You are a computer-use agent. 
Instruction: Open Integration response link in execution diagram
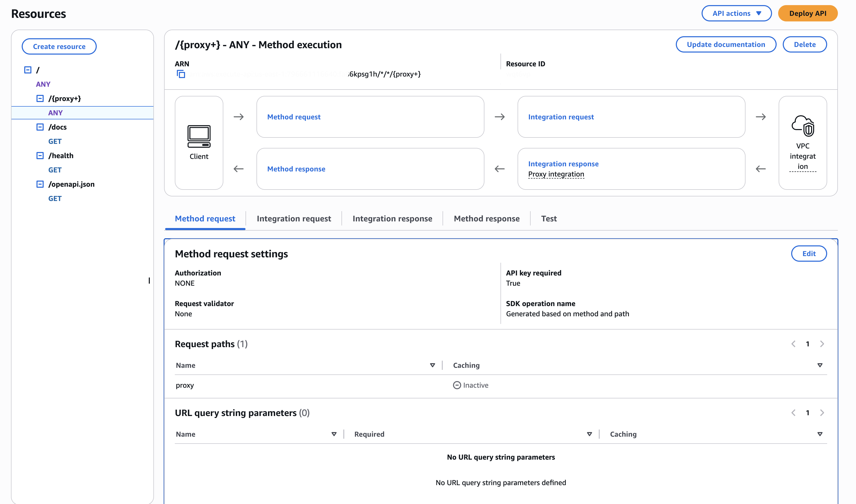[x=563, y=164]
